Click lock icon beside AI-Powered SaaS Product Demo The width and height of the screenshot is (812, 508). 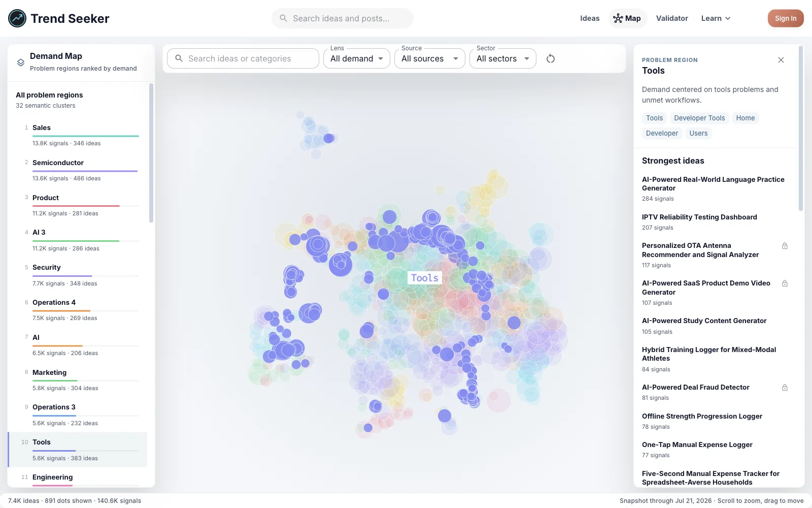[785, 283]
